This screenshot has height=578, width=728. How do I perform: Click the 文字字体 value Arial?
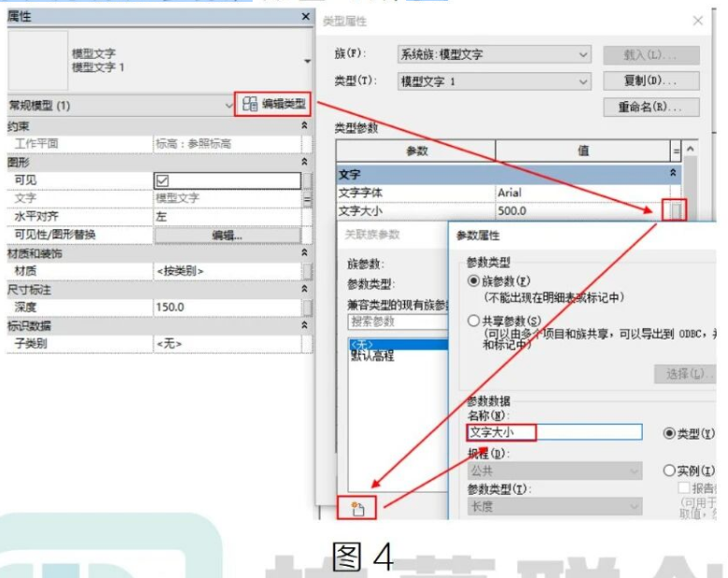click(x=583, y=193)
